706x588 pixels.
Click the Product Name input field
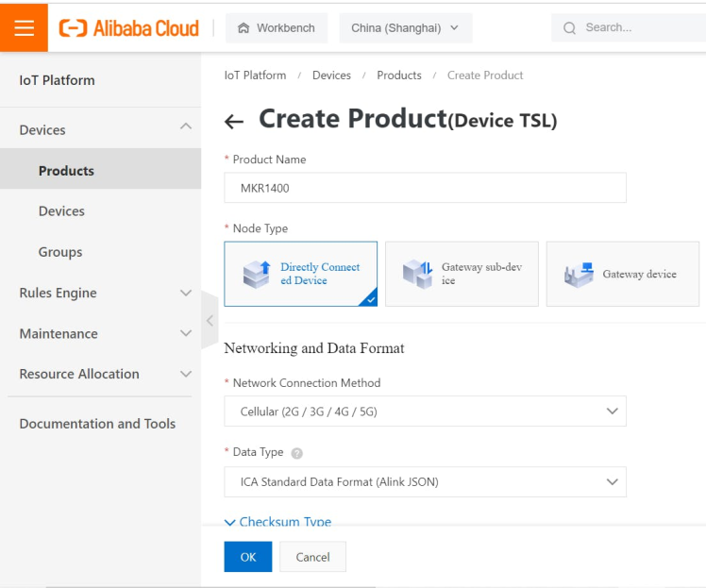click(x=425, y=188)
